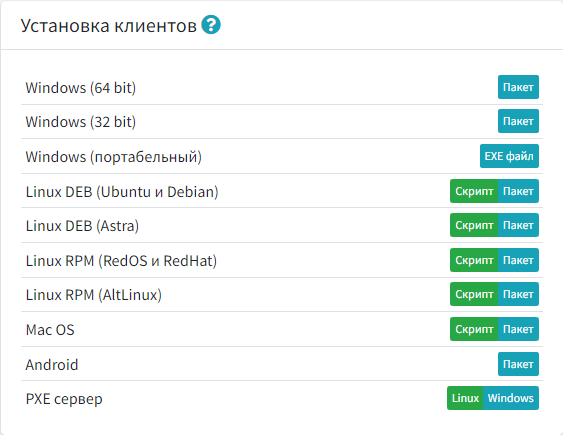Download Пакет for AltLinux RPM
The image size is (563, 435).
pos(518,294)
